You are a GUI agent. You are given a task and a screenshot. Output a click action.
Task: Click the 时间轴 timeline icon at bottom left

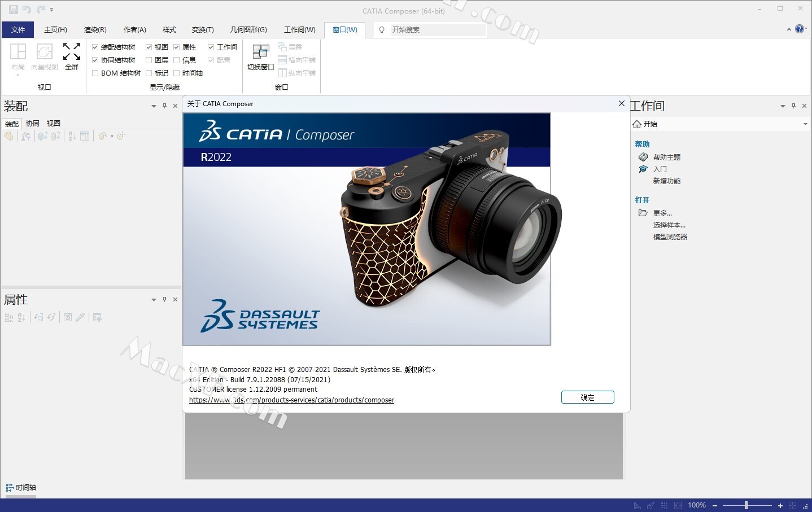point(10,487)
